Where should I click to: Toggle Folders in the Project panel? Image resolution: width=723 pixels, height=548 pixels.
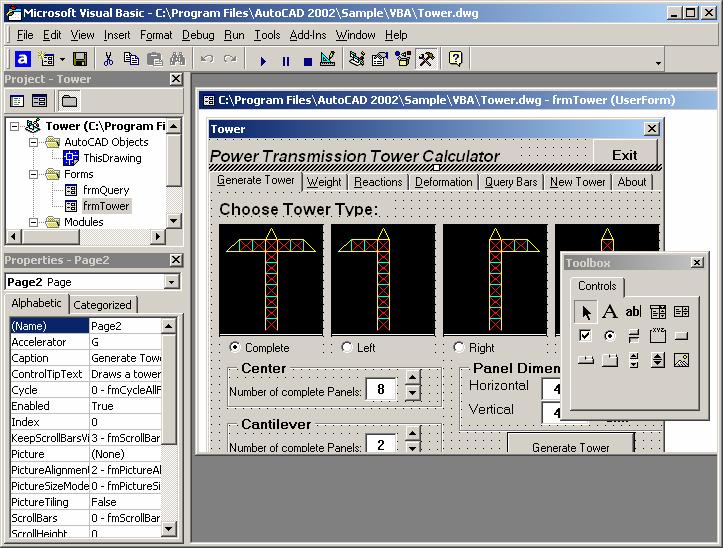coord(69,101)
